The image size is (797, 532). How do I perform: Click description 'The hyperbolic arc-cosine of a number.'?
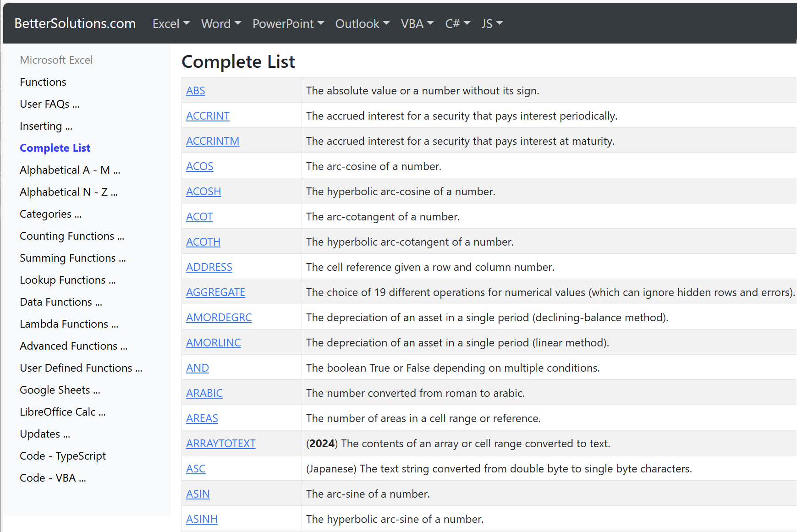coord(401,192)
